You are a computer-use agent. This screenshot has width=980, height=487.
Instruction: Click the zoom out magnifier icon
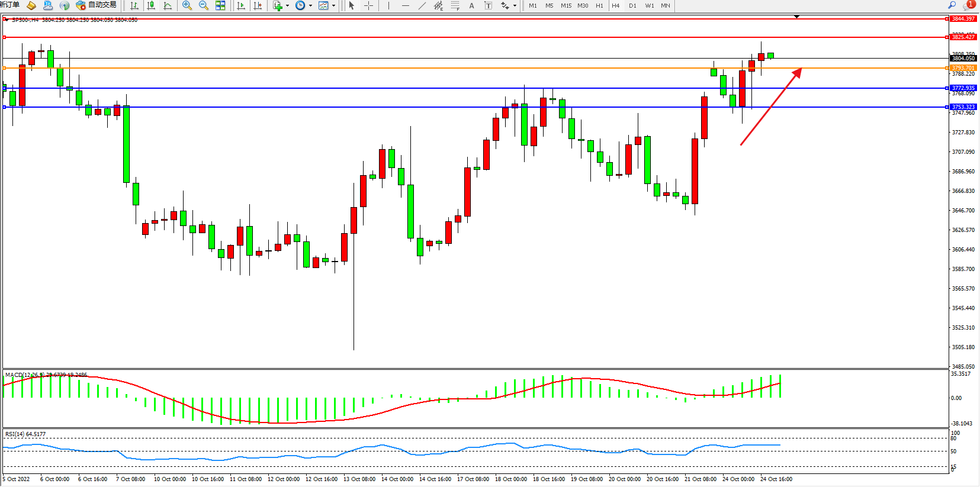point(204,5)
